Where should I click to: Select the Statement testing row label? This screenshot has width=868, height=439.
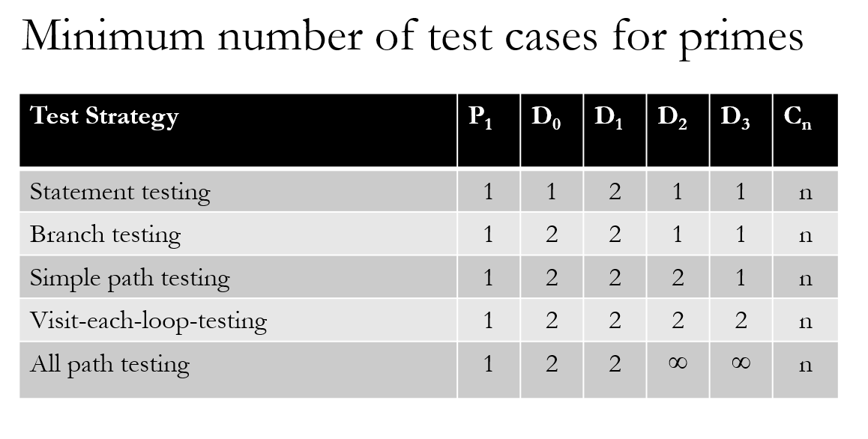[120, 193]
